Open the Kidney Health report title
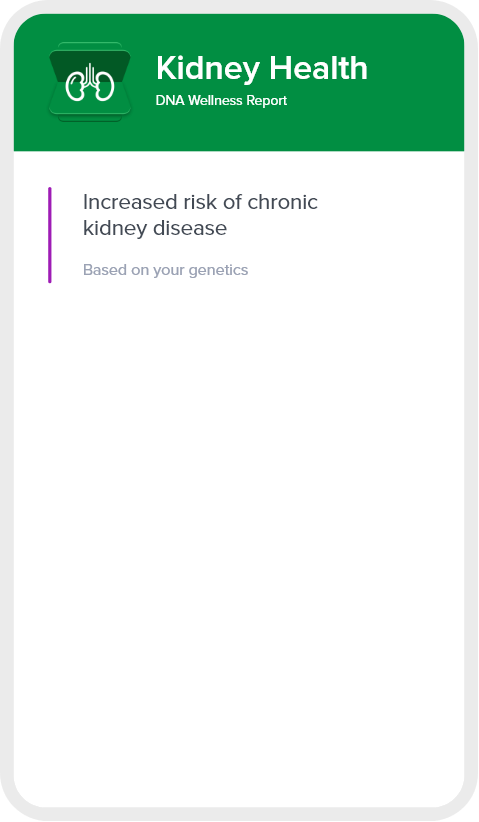The image size is (479, 822). click(x=262, y=69)
